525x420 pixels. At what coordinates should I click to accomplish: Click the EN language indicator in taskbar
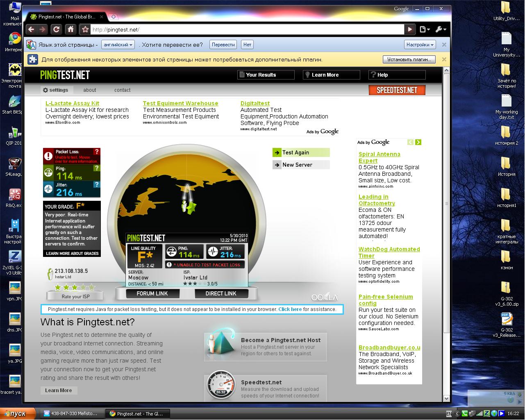point(449,414)
